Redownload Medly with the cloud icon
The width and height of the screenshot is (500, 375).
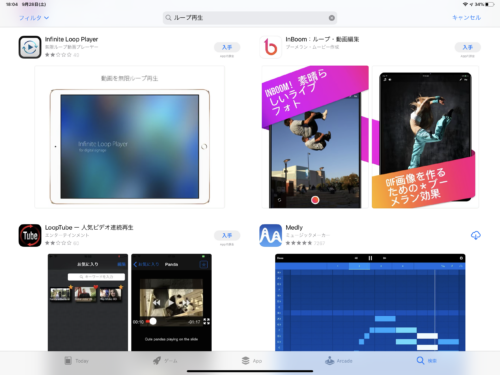point(476,235)
